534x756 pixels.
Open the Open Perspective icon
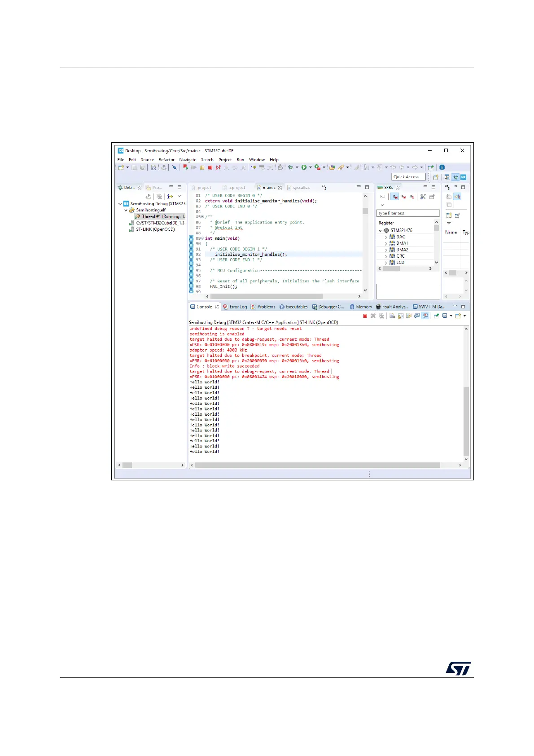(x=436, y=177)
